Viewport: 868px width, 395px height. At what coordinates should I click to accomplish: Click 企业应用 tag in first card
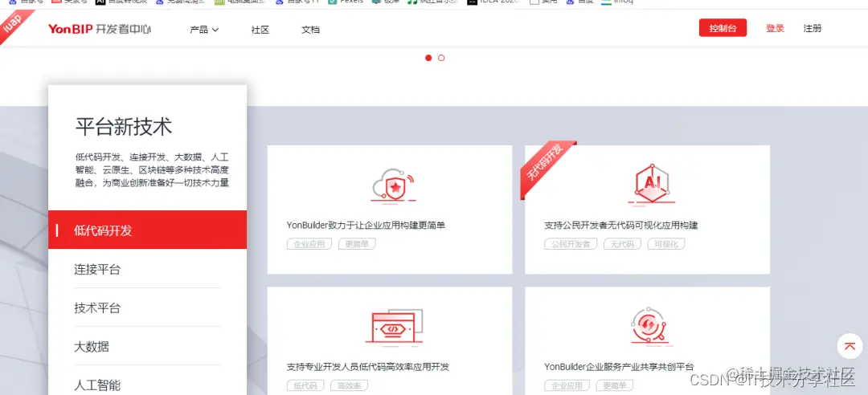[x=309, y=244]
